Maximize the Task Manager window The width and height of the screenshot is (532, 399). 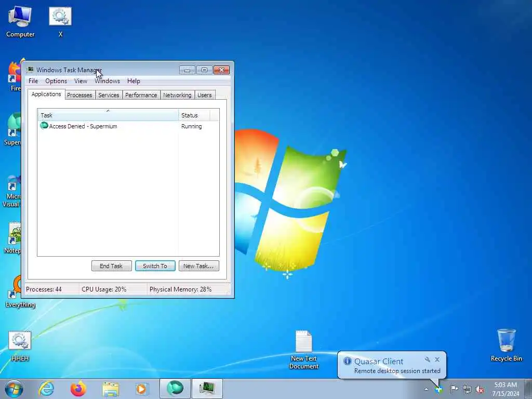click(x=204, y=70)
